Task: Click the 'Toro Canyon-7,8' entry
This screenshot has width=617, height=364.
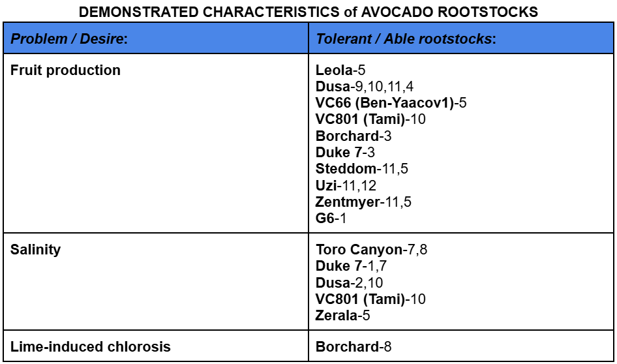Action: 371,250
